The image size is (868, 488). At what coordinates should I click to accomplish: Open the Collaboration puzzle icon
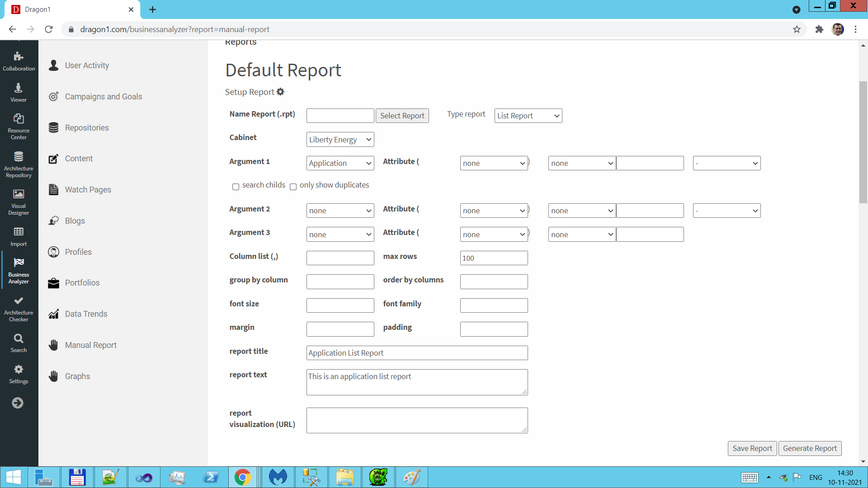(x=19, y=57)
